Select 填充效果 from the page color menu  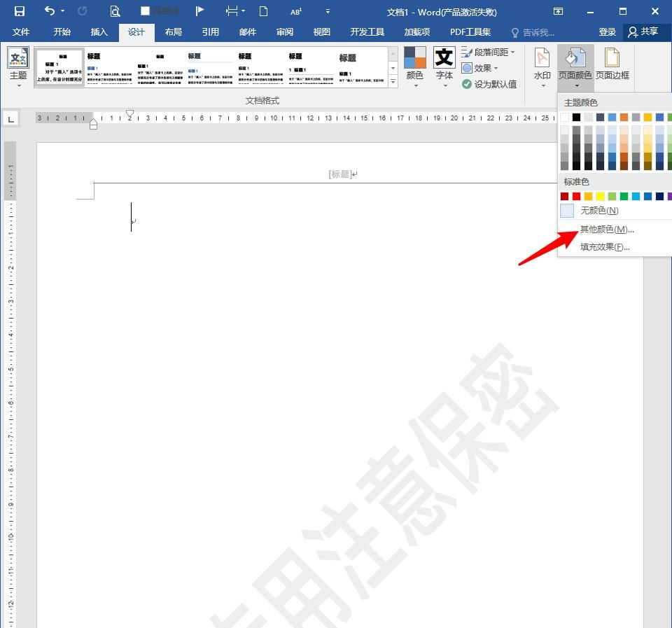(603, 246)
